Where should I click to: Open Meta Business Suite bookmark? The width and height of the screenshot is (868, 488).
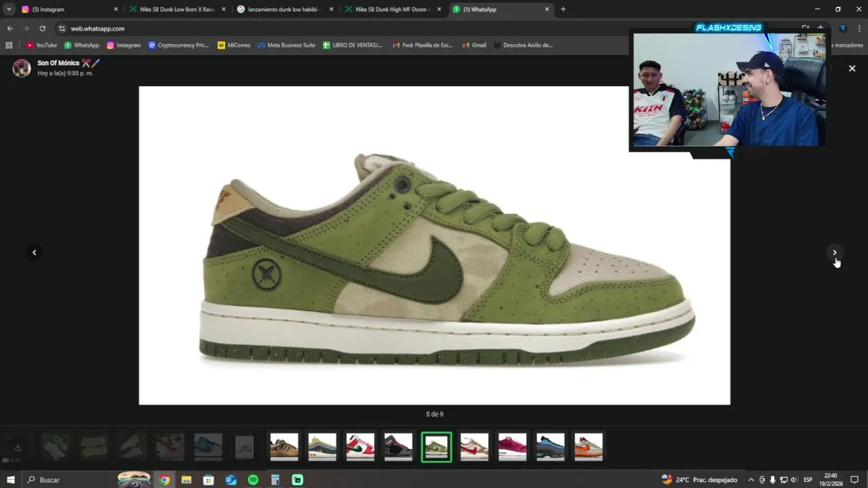pos(286,45)
